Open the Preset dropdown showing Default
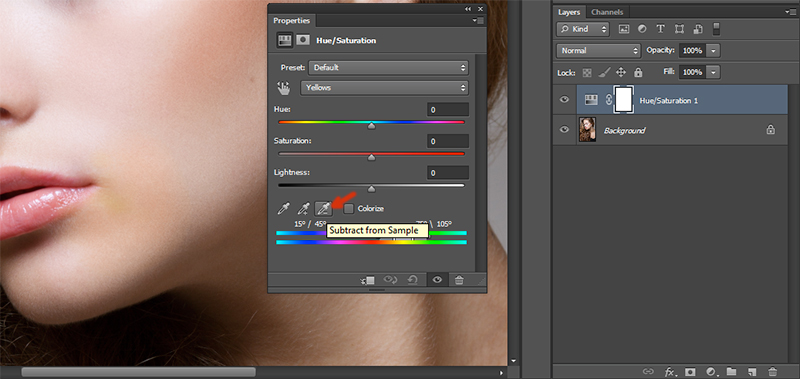 coord(388,67)
